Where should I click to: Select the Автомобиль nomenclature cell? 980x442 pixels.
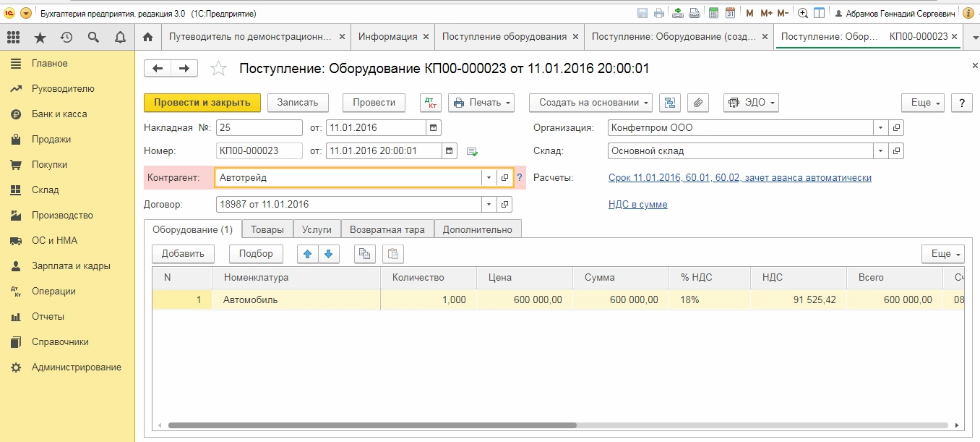[296, 300]
